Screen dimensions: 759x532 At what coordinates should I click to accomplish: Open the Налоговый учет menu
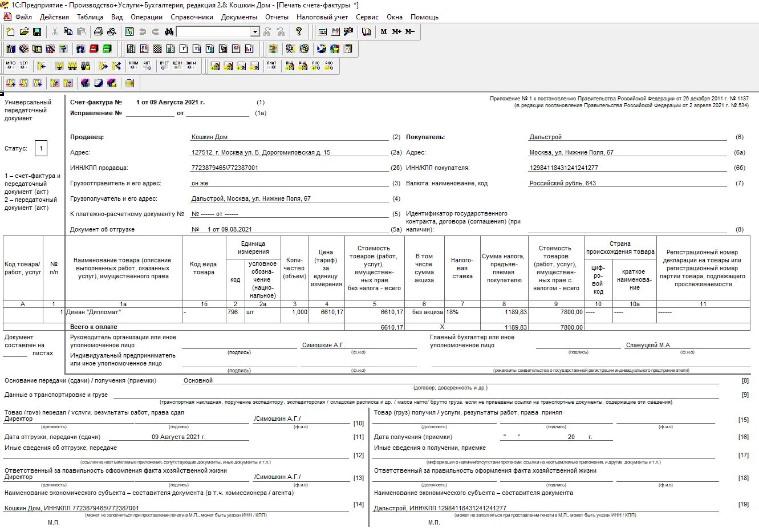322,17
